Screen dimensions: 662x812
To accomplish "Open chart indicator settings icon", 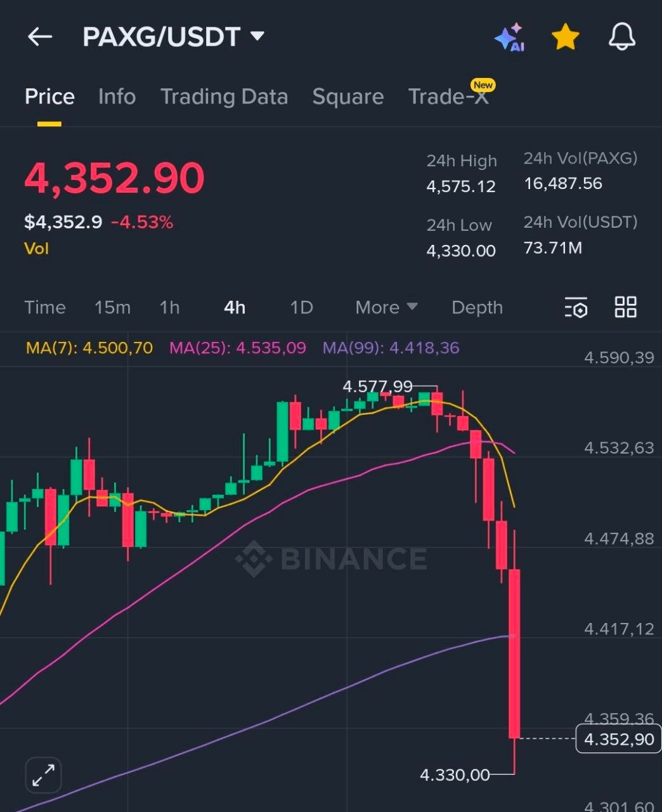I will coord(576,308).
